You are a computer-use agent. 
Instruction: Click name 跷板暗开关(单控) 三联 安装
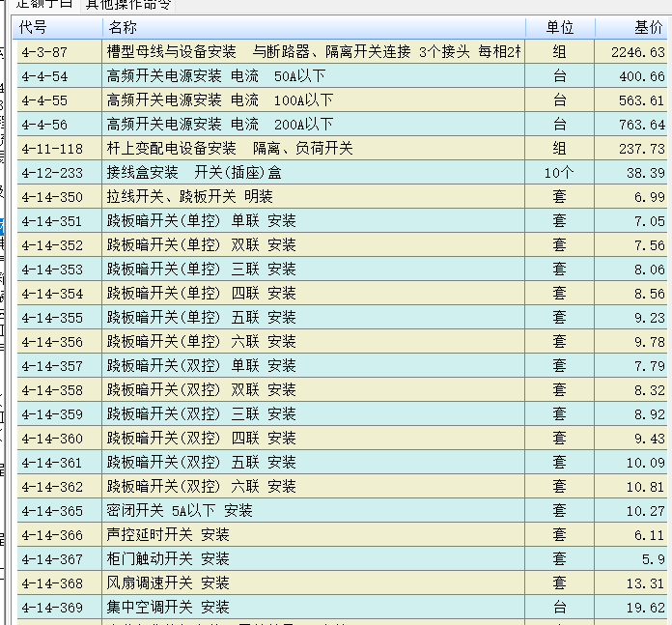click(202, 270)
